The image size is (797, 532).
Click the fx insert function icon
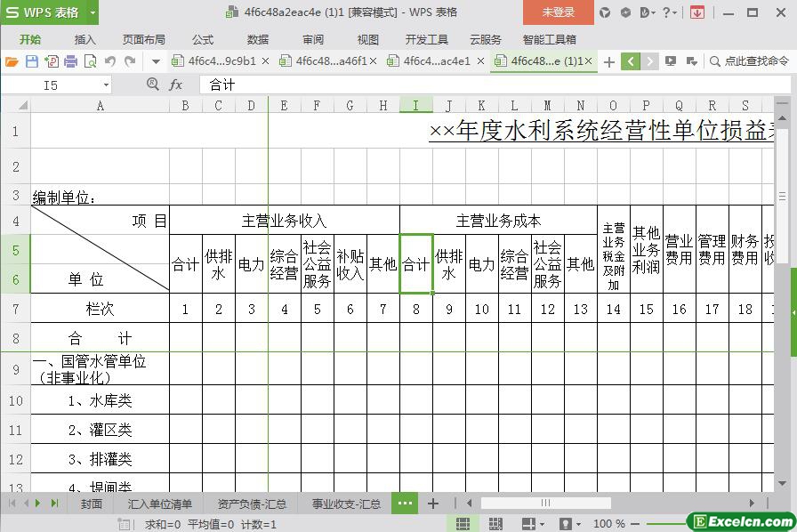[176, 85]
